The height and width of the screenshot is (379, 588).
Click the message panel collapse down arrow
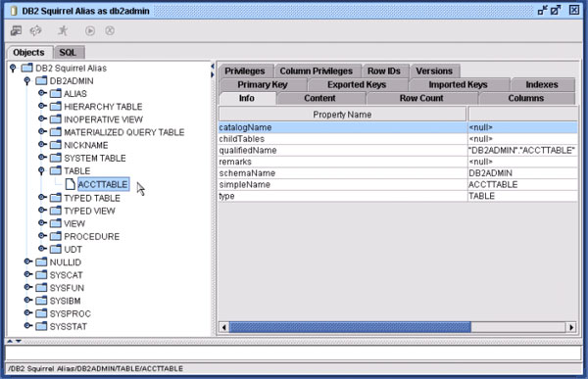click(18, 341)
